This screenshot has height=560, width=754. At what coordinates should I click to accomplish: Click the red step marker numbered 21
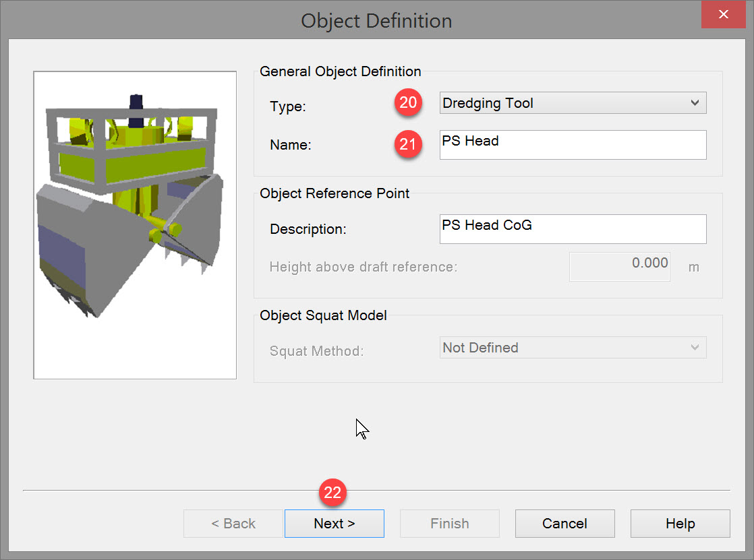click(x=409, y=144)
